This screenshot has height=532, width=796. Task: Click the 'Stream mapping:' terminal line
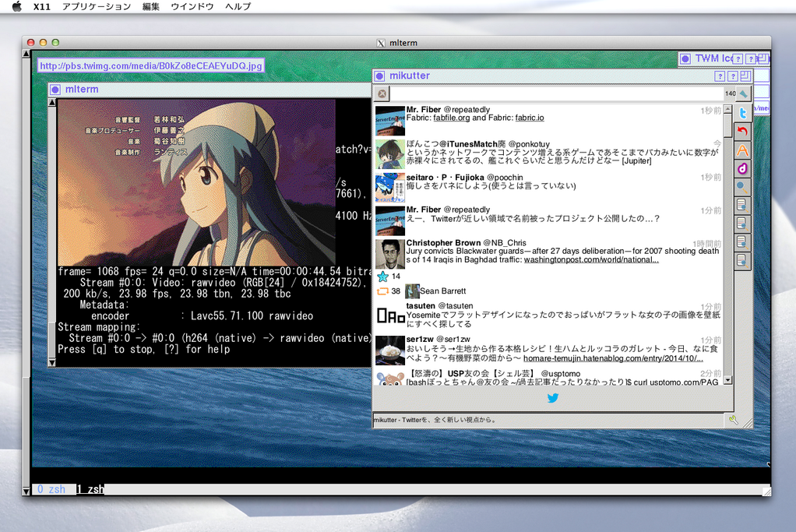click(97, 327)
